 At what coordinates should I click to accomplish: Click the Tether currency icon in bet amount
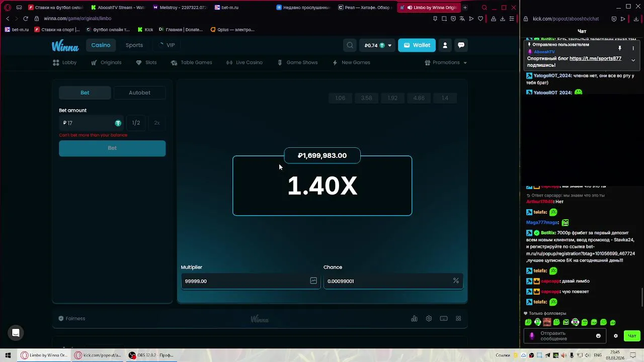(x=118, y=123)
